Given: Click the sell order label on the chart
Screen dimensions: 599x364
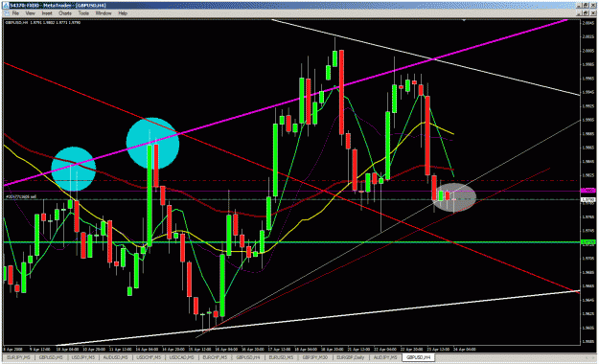Looking at the screenshot, I should coord(21,196).
